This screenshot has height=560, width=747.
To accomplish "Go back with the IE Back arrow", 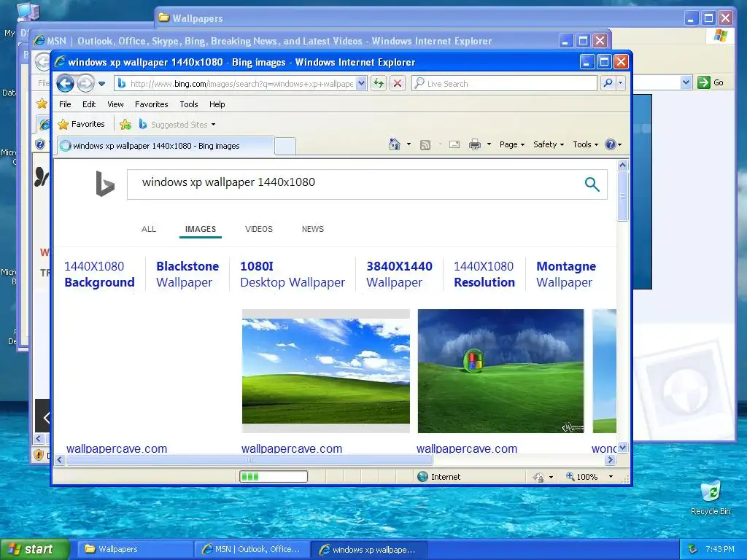I will [x=65, y=84].
